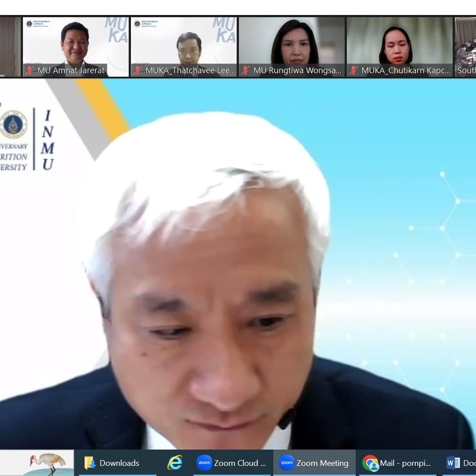Click the Downloads folder icon in taskbar

[90, 463]
